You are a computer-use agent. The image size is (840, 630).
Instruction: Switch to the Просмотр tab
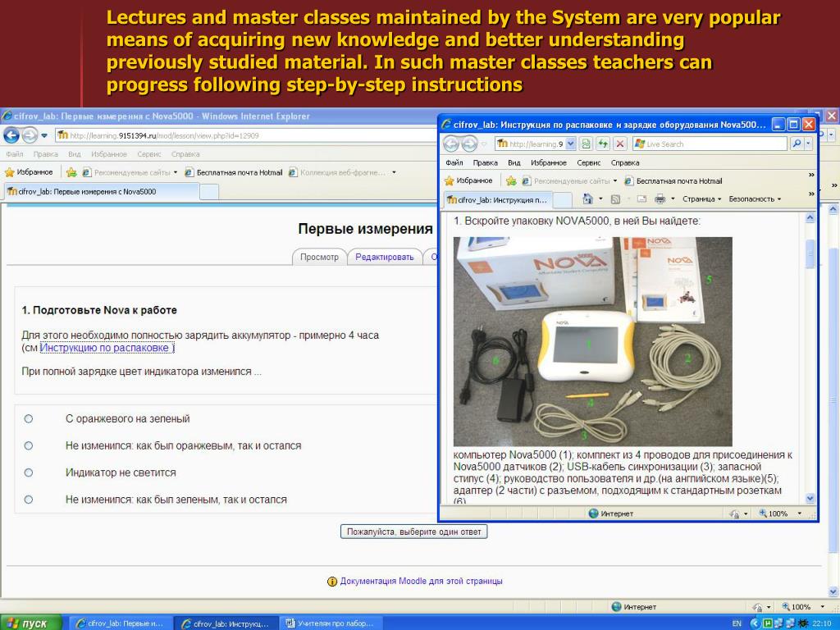tap(319, 257)
